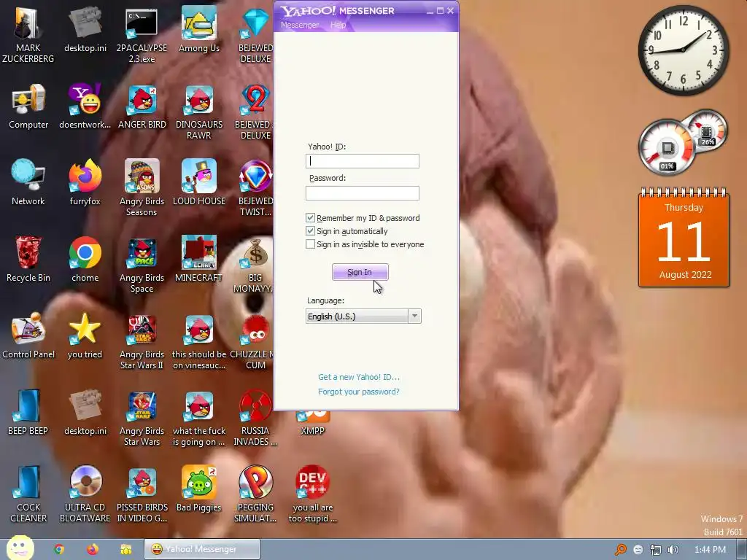The image size is (747, 560).
Task: Open the volume speaker tray icon
Action: click(x=673, y=550)
